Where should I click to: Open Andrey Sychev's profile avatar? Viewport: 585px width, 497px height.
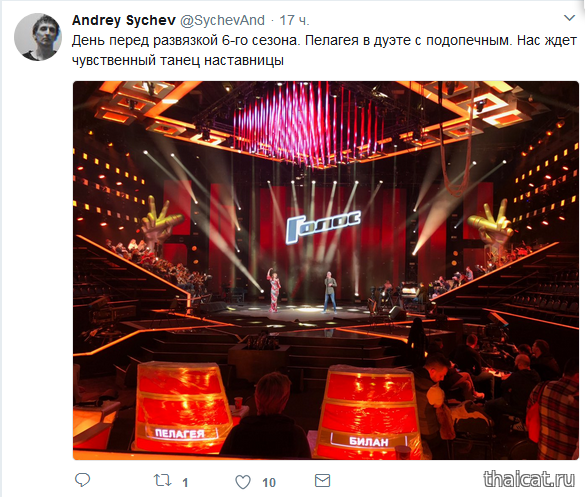(38, 37)
